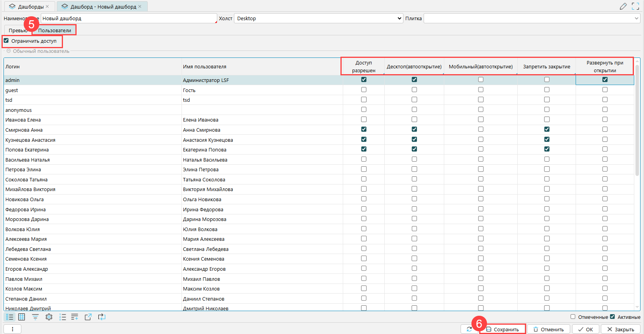Click the refresh button next to Сохранить
Screen dimensions: 644x334
[x=469, y=329]
